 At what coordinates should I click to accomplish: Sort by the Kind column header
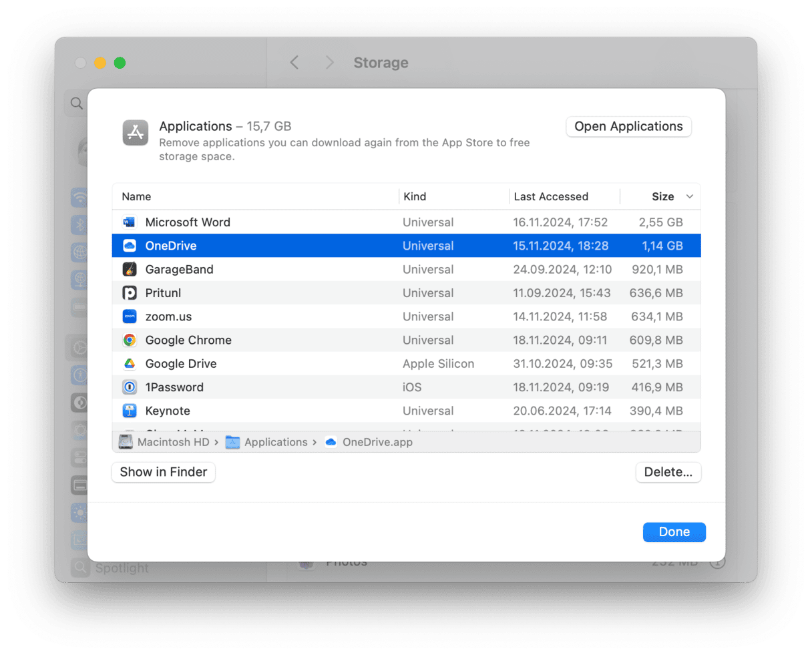pyautogui.click(x=415, y=197)
